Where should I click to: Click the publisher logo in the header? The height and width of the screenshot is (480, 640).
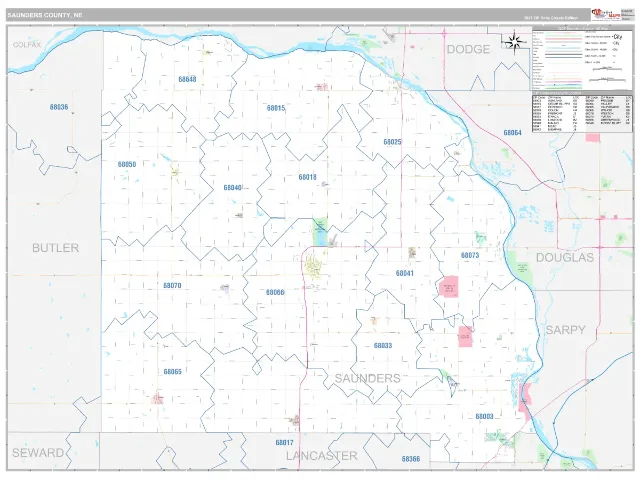coord(605,15)
